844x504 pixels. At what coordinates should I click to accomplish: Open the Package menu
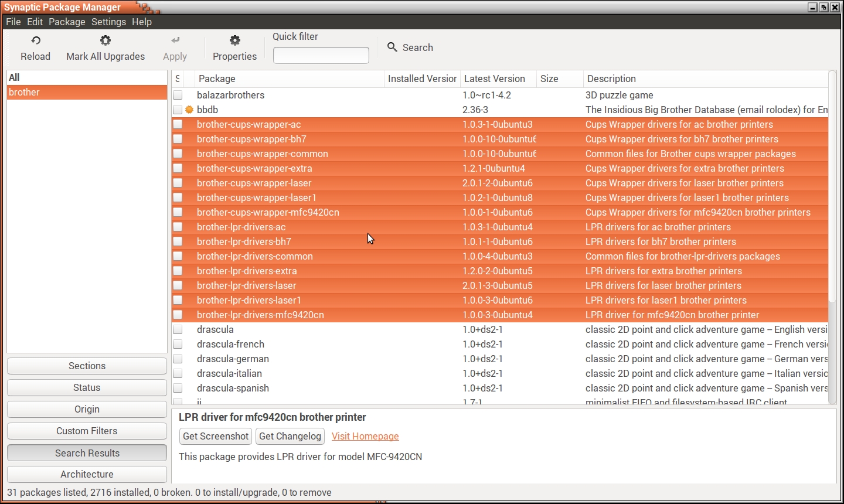(67, 22)
